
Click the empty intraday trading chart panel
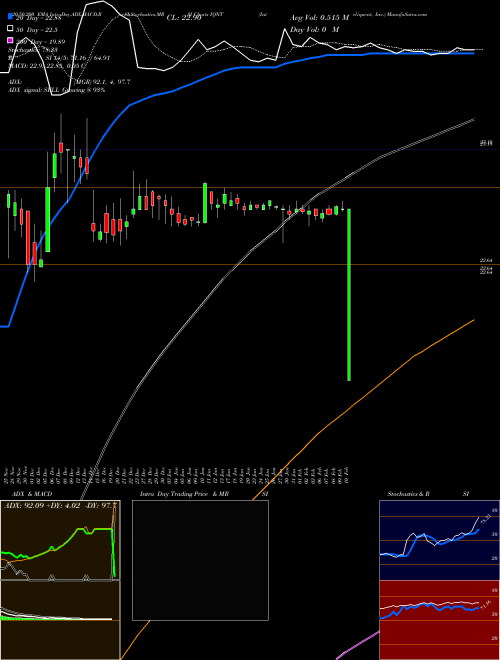click(200, 560)
